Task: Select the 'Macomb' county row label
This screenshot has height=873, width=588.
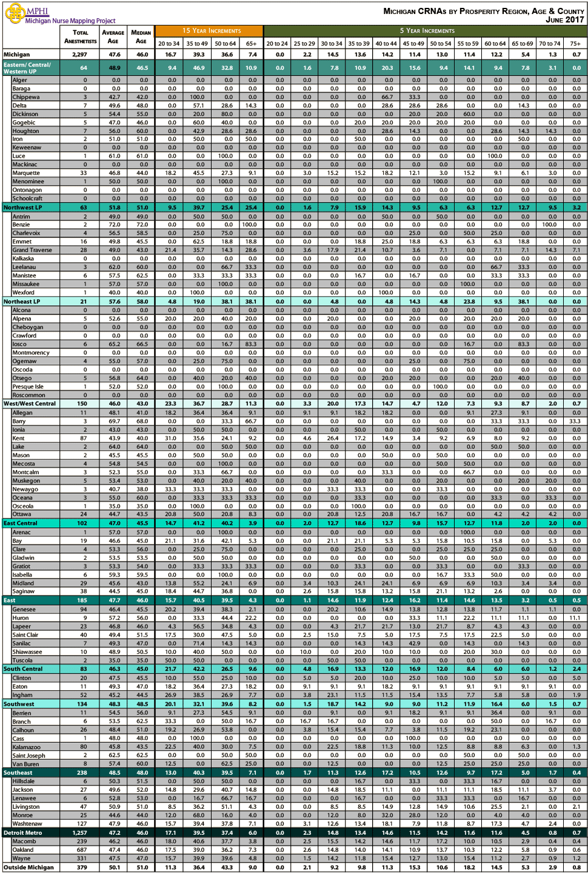Action: 24,841
